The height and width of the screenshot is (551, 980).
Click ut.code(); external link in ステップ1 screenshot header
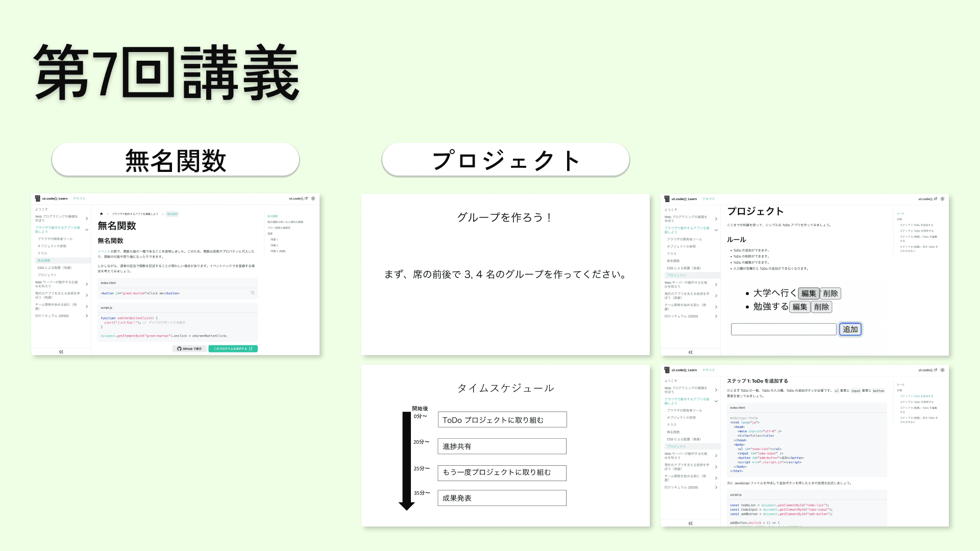927,370
